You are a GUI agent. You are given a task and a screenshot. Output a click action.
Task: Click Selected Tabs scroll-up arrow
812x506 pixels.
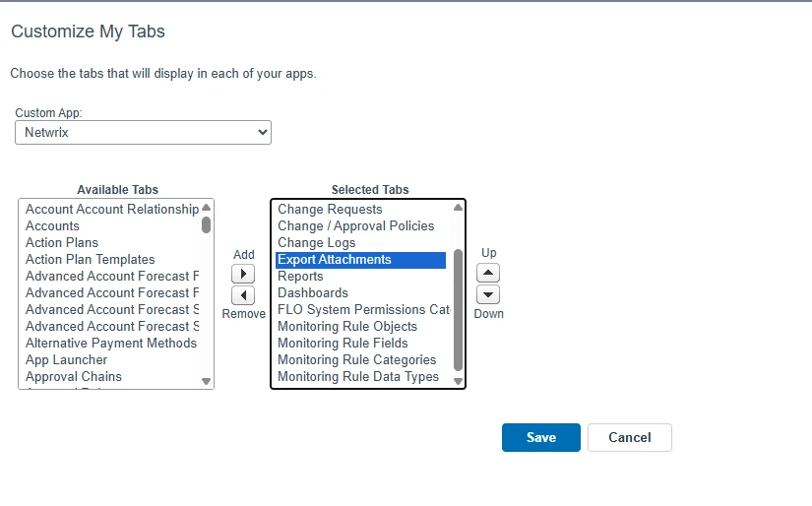458,208
